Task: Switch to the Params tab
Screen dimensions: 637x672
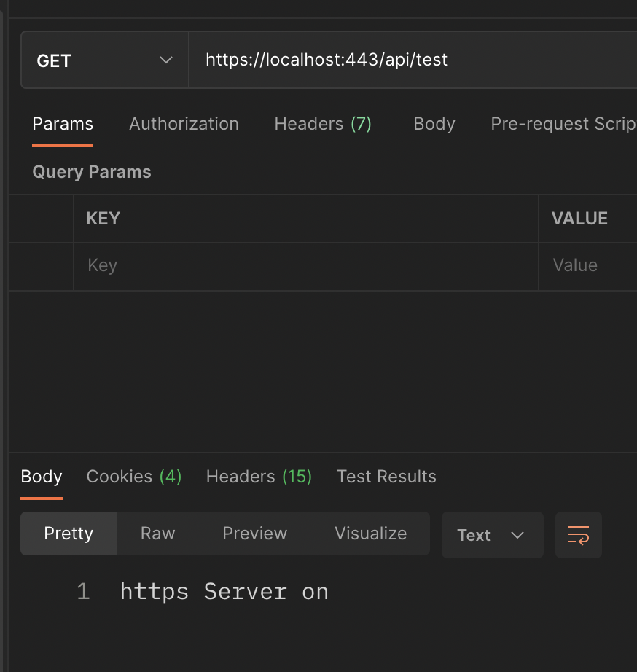Action: pyautogui.click(x=63, y=124)
